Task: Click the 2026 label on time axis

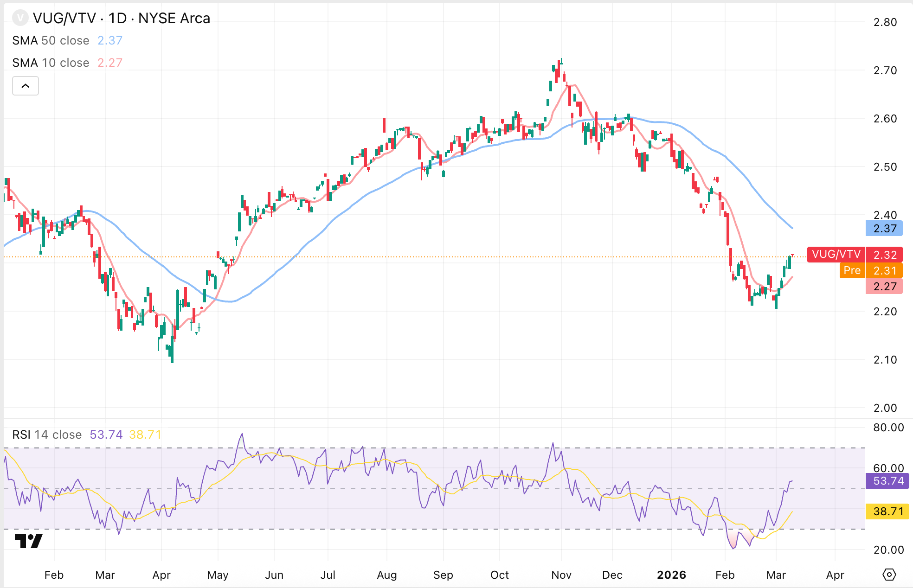Action: click(x=671, y=575)
